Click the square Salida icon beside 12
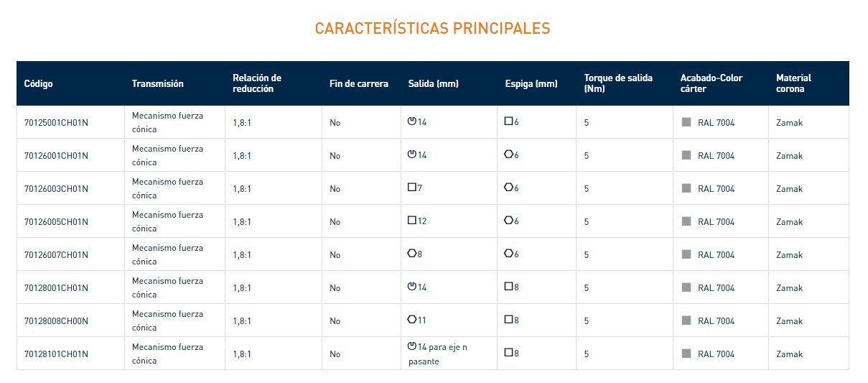Viewport: 868px width, 383px height. coord(411,221)
